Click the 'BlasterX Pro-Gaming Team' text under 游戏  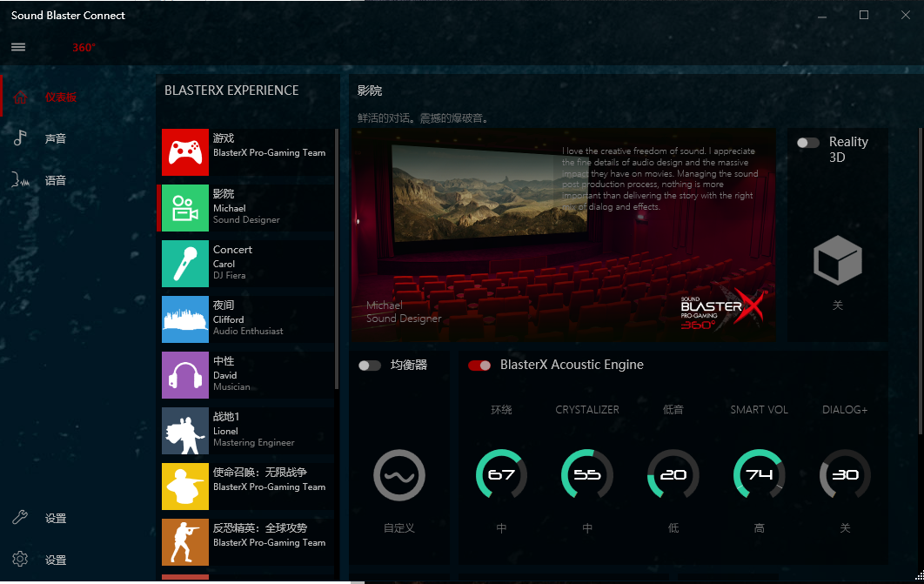pos(270,152)
